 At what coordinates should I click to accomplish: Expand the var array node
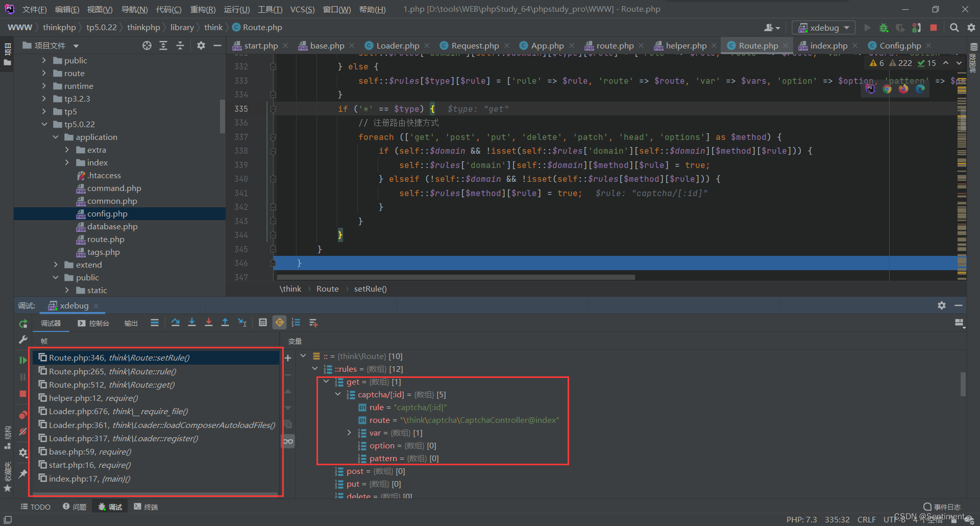350,433
